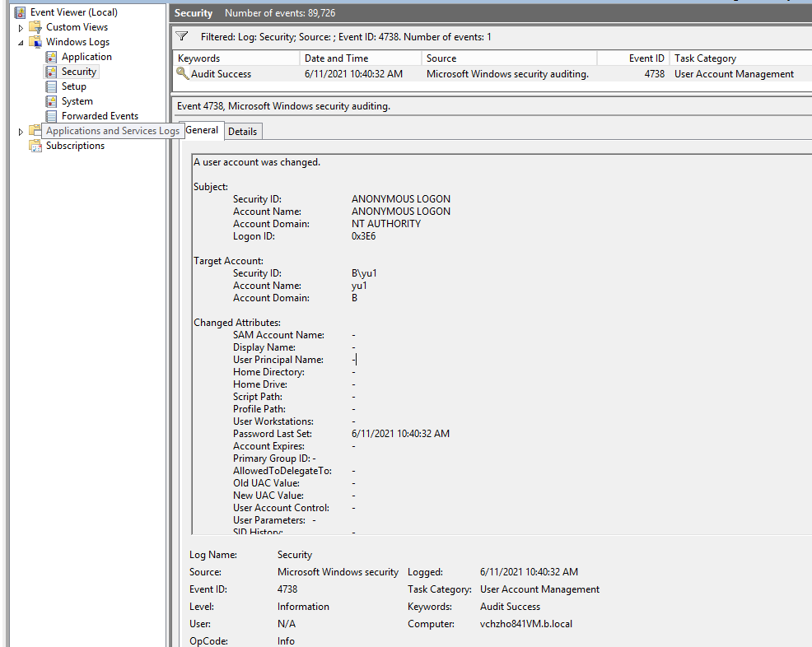Click the filter description text
This screenshot has height=647, width=812.
point(346,37)
